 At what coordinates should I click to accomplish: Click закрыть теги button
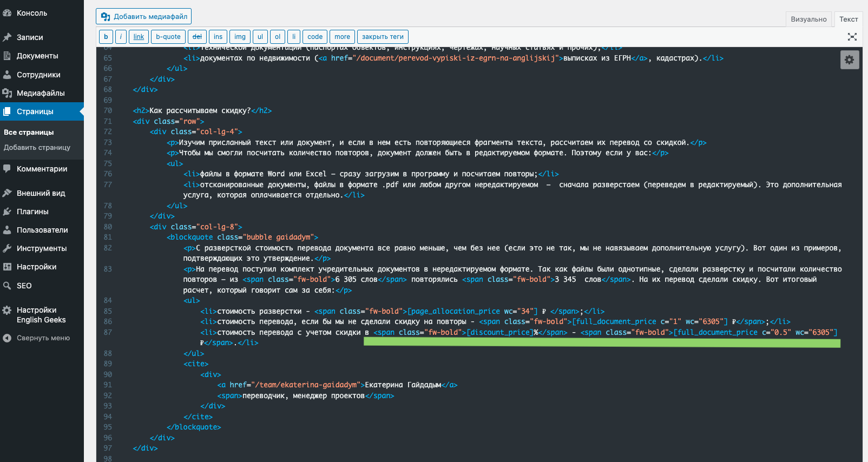click(x=383, y=37)
